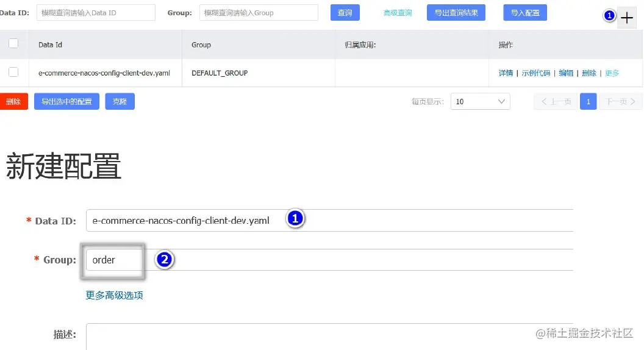Click the 导出选中的配置 button
Image resolution: width=644 pixels, height=350 pixels.
tap(66, 101)
